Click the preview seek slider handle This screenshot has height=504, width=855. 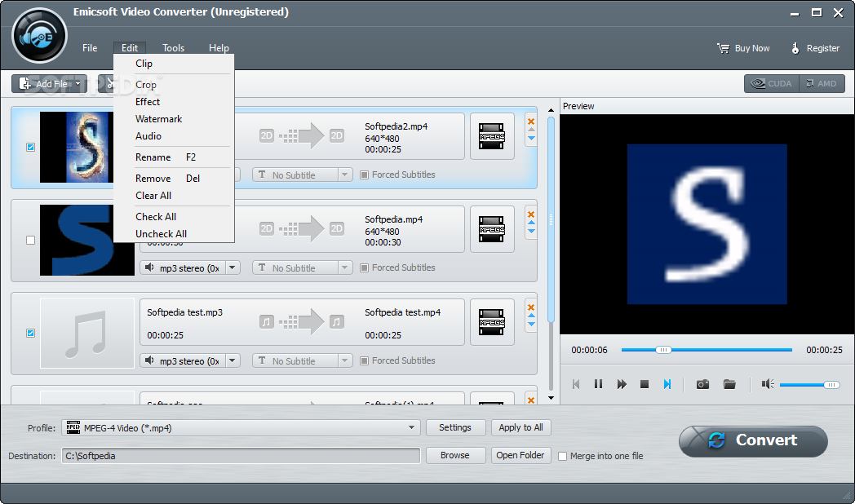click(663, 350)
